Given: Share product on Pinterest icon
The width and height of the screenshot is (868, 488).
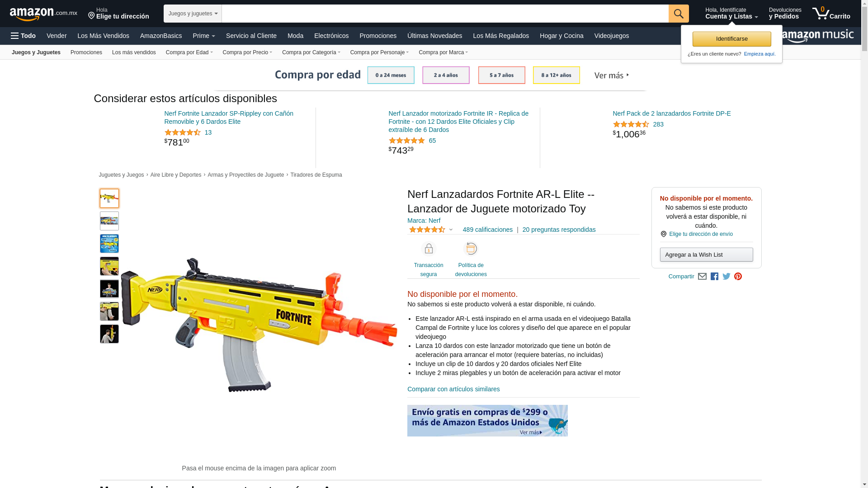Looking at the screenshot, I should [x=738, y=277].
